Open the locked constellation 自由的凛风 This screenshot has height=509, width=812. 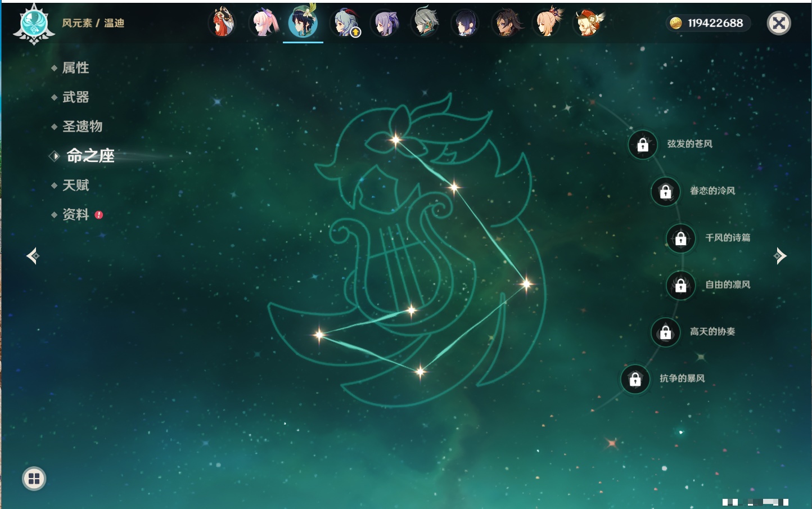tap(681, 286)
